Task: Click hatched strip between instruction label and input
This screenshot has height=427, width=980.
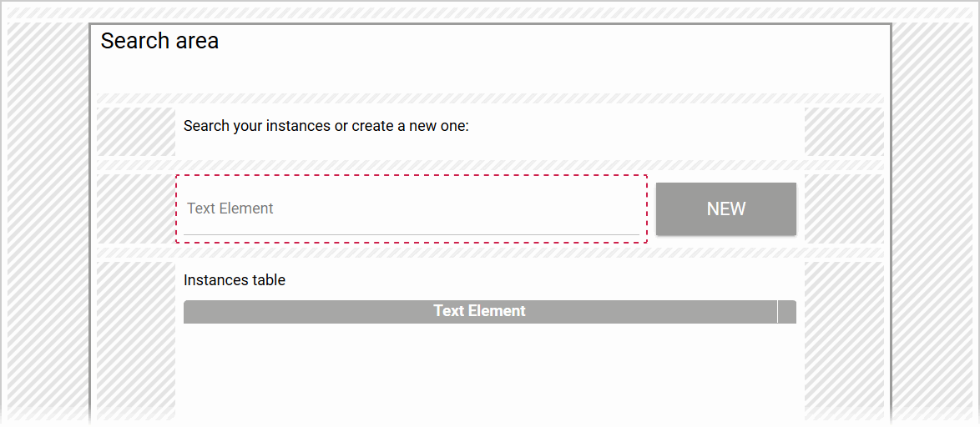Action: coord(489,164)
